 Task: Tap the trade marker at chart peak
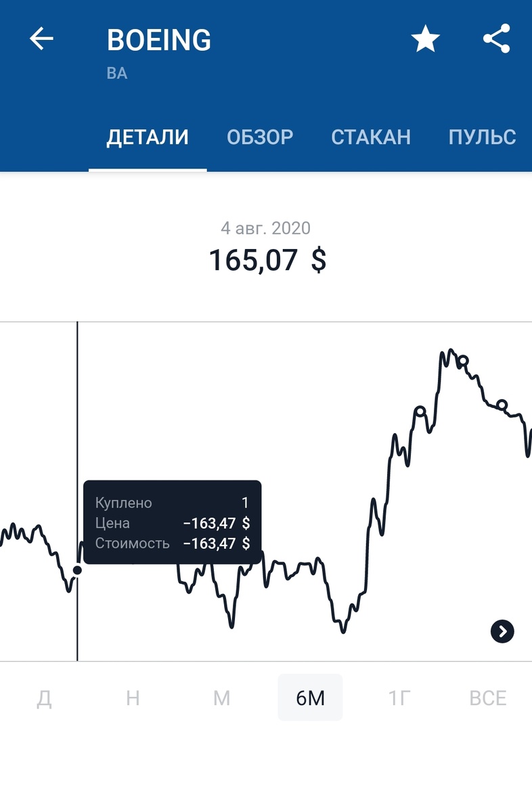[463, 361]
